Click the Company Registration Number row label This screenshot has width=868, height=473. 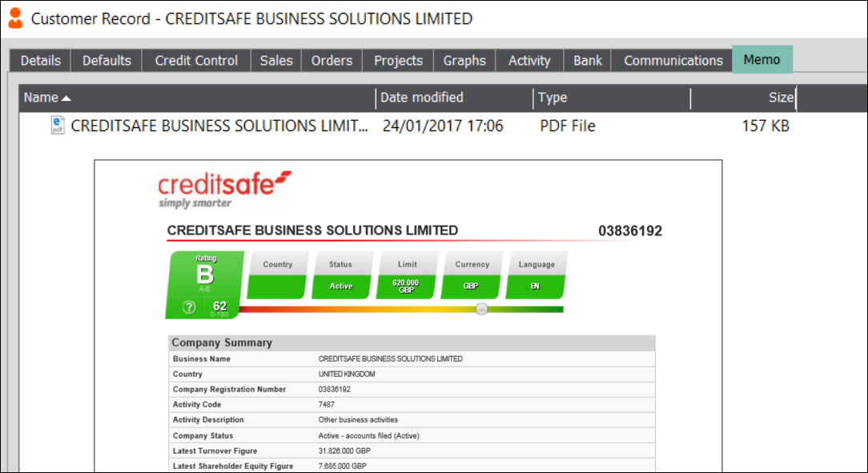click(229, 389)
